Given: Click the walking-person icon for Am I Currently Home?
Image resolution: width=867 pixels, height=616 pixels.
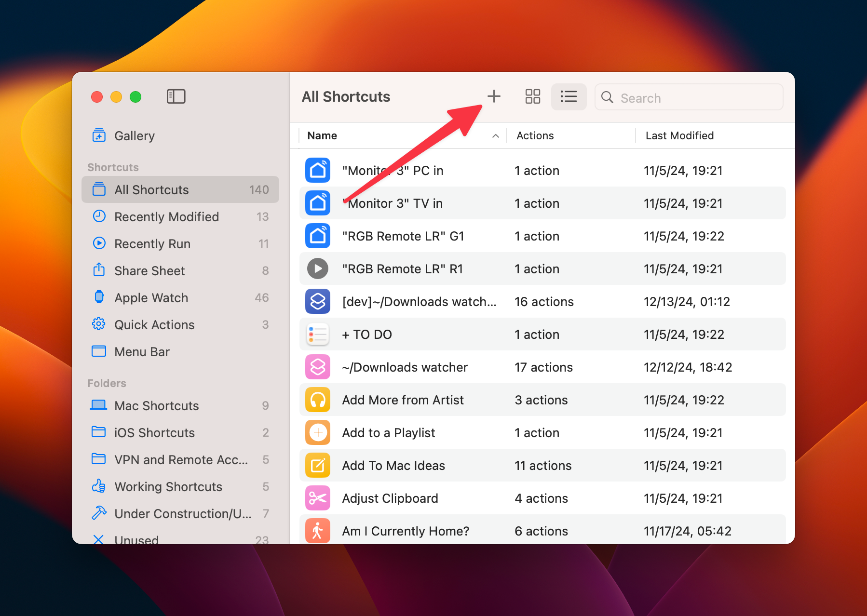Looking at the screenshot, I should click(317, 531).
